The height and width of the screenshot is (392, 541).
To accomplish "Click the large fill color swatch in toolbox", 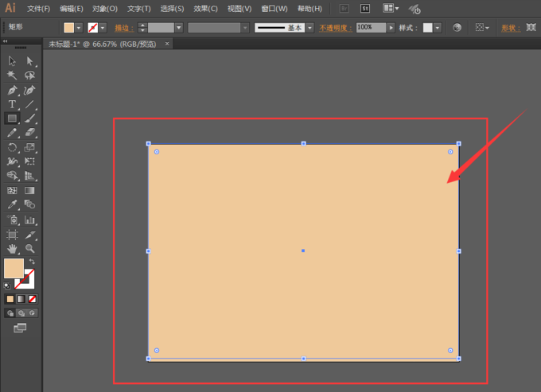I will point(14,269).
